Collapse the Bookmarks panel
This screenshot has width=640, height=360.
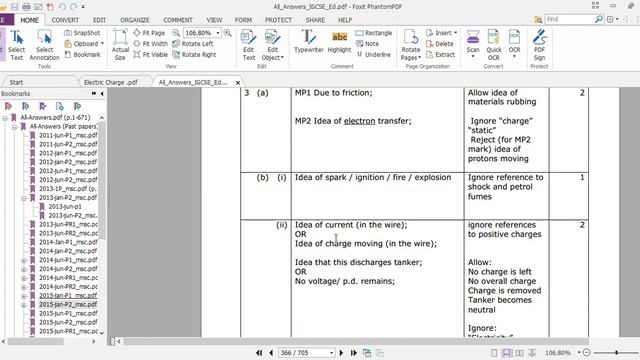coord(102,93)
